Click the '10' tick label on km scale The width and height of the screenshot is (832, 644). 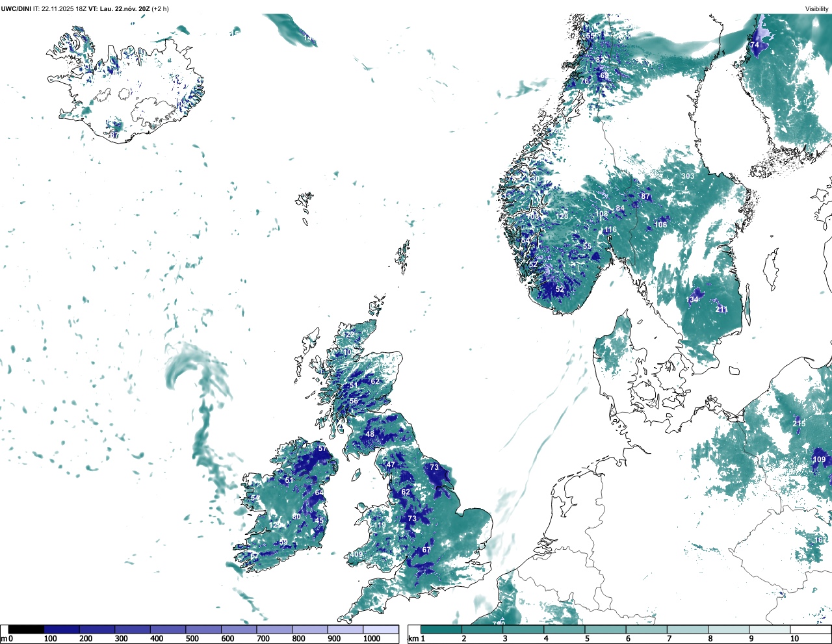pos(794,639)
